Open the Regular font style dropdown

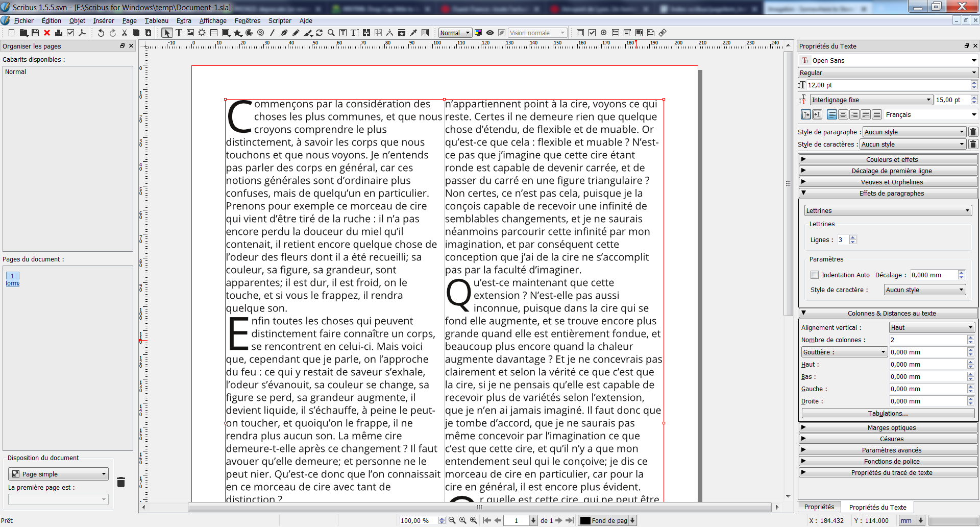[x=888, y=73]
